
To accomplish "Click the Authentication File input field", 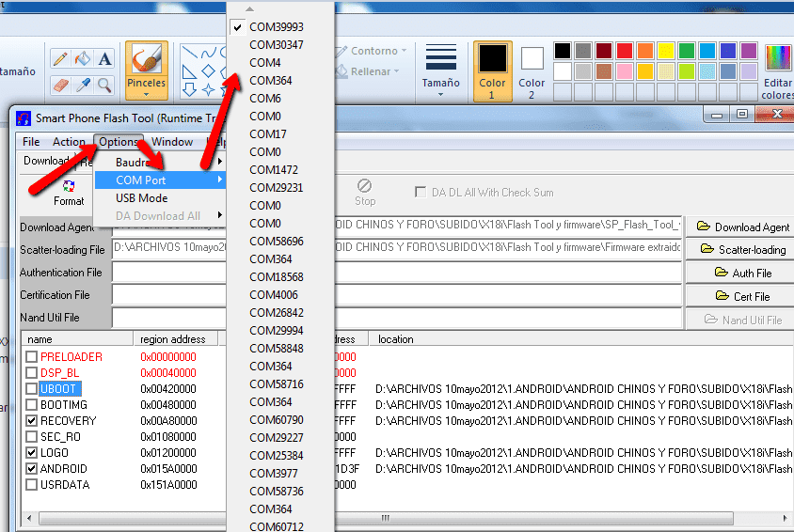I will click(396, 273).
